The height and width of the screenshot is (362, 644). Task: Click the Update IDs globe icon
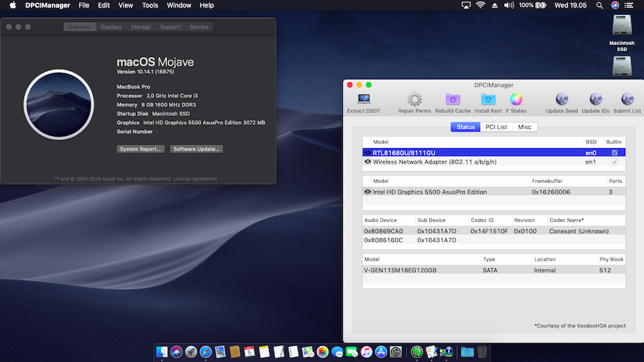pos(596,99)
